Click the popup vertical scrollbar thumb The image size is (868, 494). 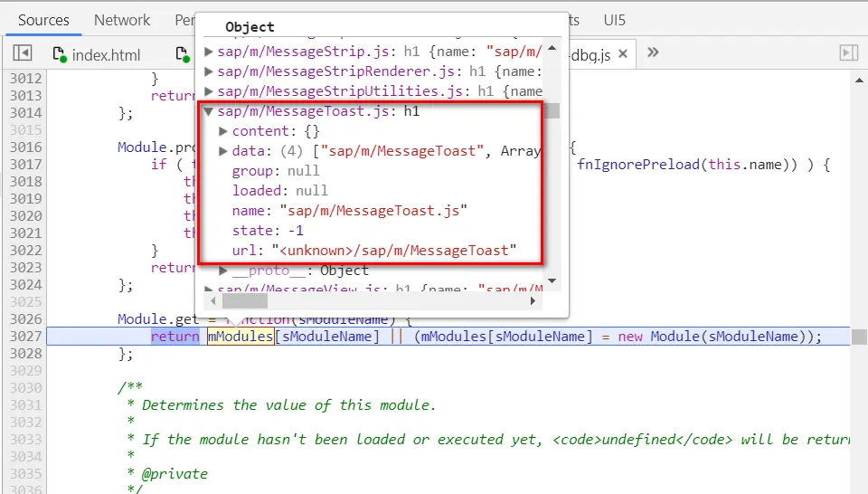552,110
